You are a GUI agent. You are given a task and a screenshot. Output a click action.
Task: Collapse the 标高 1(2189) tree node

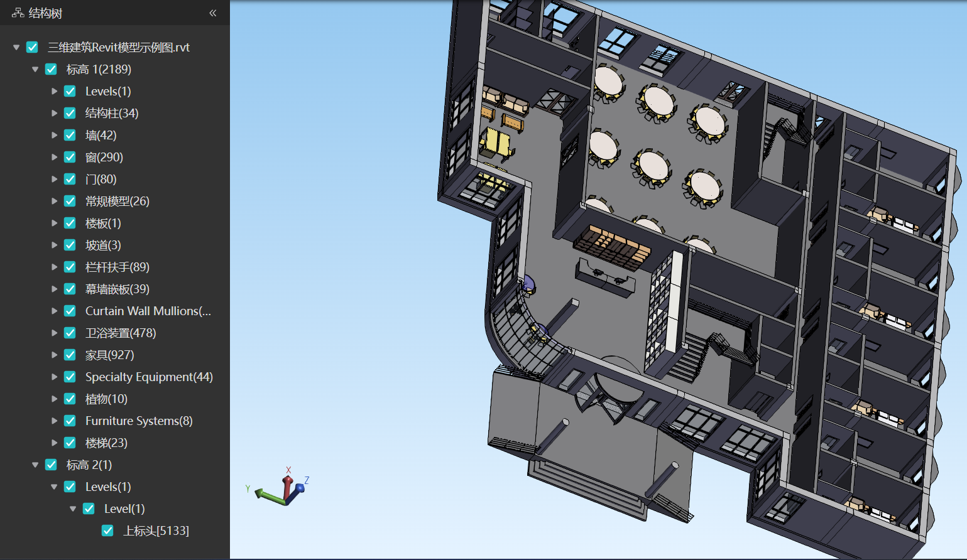pos(35,69)
